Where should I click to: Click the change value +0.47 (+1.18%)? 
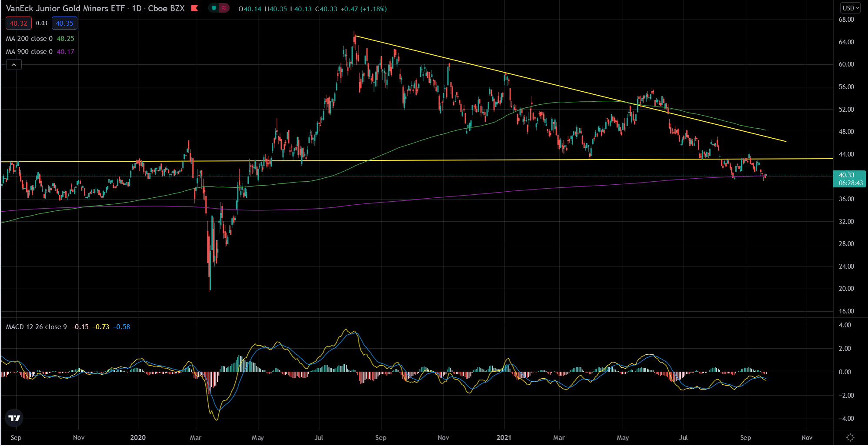pyautogui.click(x=363, y=9)
